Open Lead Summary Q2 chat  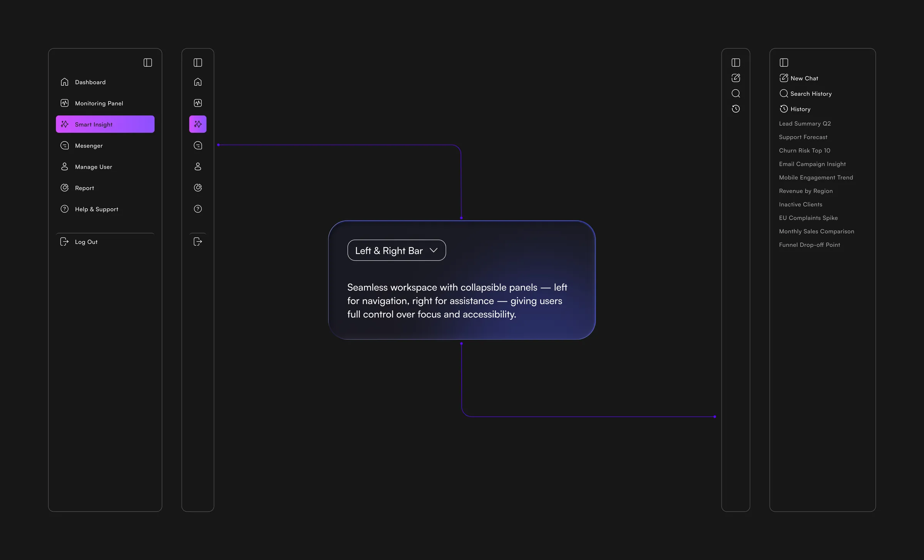[x=805, y=124]
